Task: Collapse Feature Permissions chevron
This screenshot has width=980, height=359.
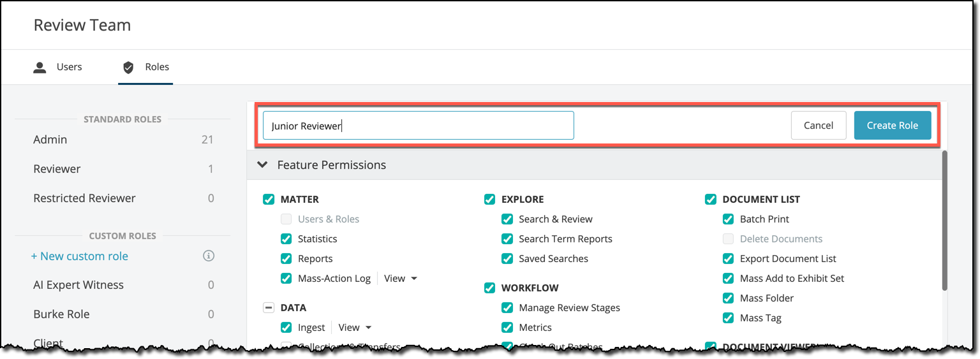Action: click(262, 165)
